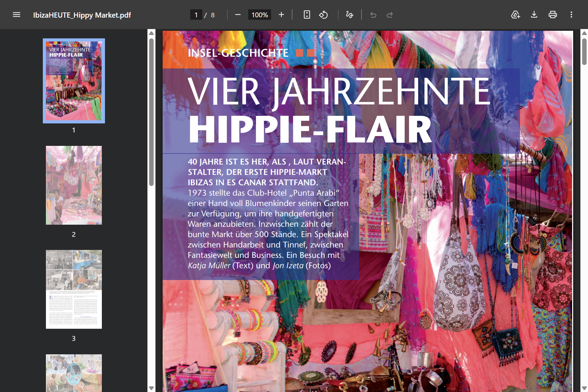
Task: Click the document's vertical scrollbar thumb
Action: [584, 51]
